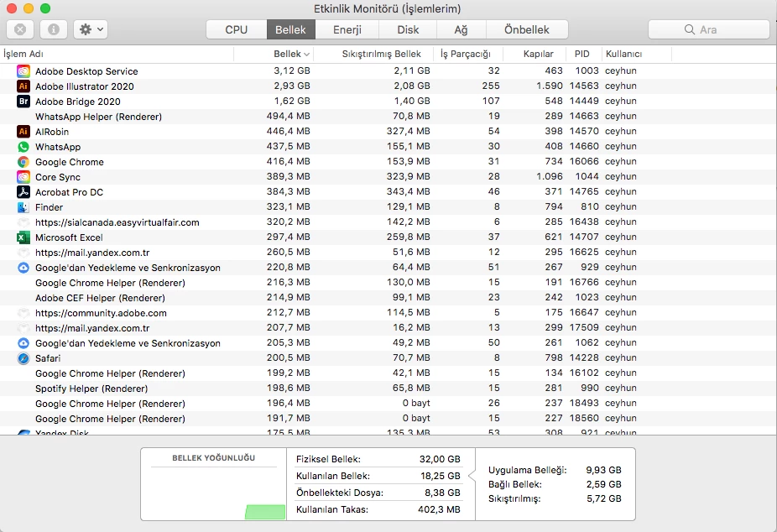Click the stop process toolbar button
The width and height of the screenshot is (777, 532).
(x=20, y=29)
